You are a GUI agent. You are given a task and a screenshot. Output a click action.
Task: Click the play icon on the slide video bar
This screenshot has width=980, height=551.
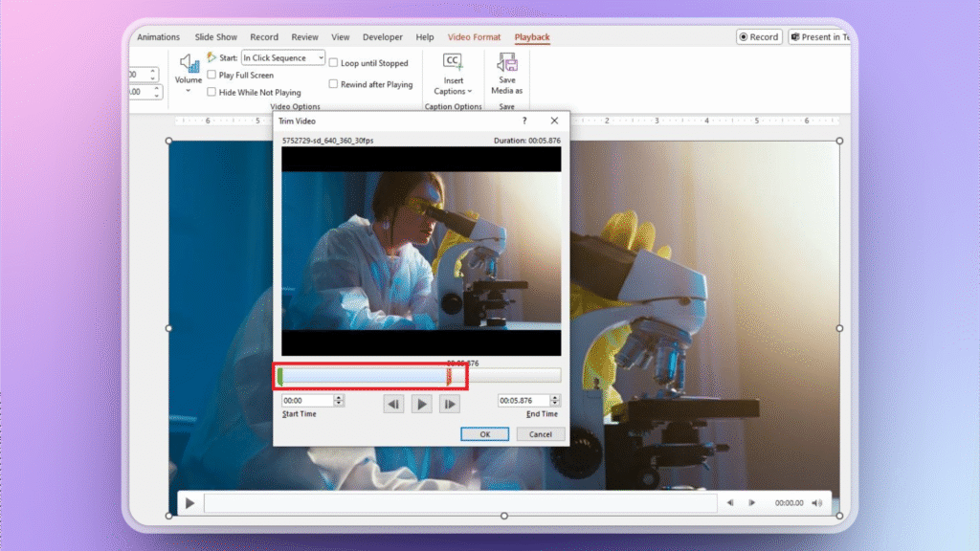coord(189,502)
